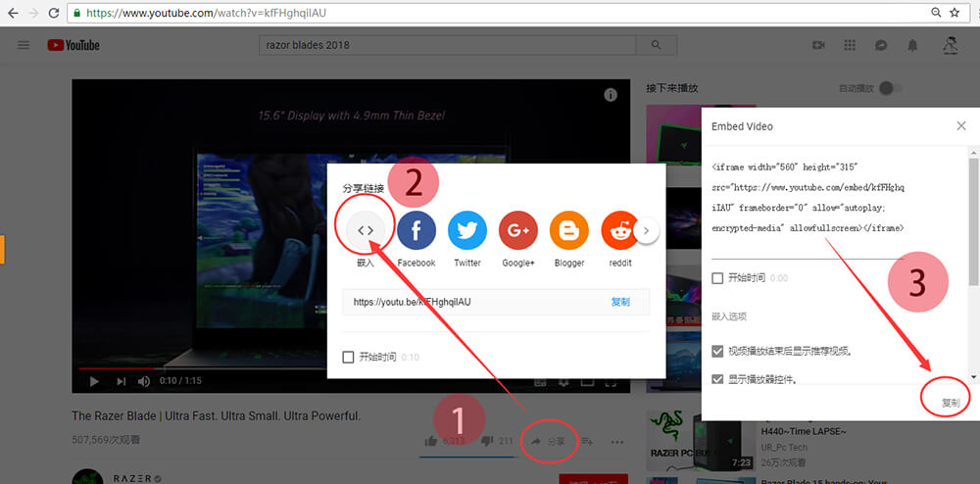Dislike the video thumbs down

487,442
